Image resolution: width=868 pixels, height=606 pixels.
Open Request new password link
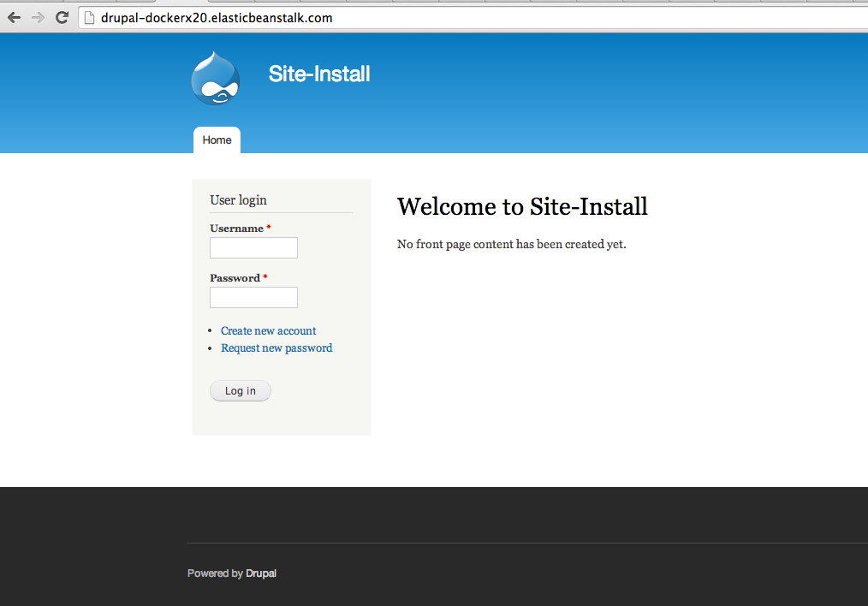276,348
